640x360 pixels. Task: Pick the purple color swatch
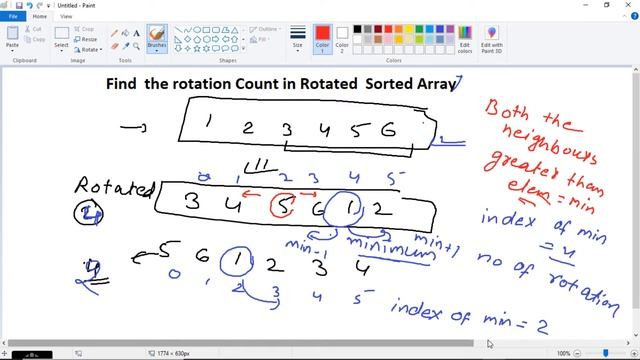point(450,29)
